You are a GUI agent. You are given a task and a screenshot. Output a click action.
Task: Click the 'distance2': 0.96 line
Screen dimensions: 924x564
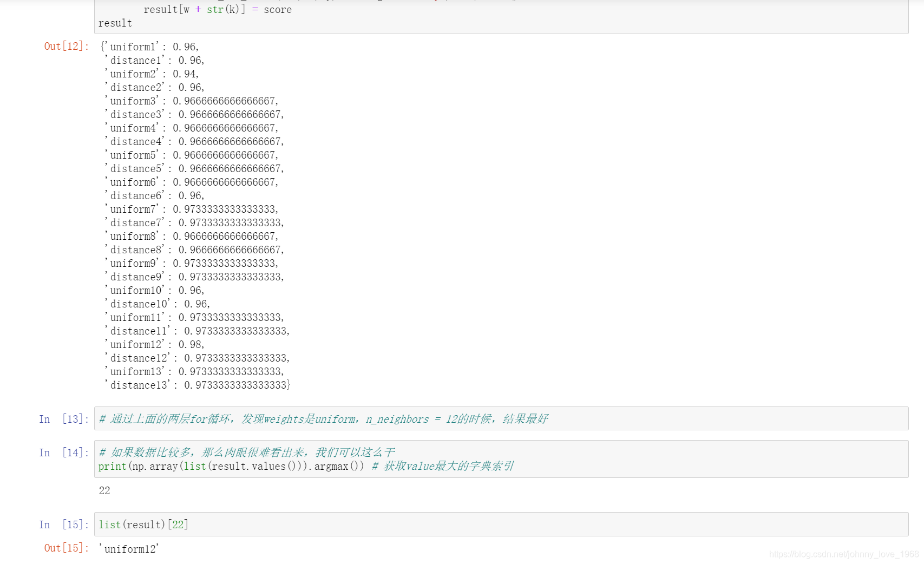click(154, 87)
